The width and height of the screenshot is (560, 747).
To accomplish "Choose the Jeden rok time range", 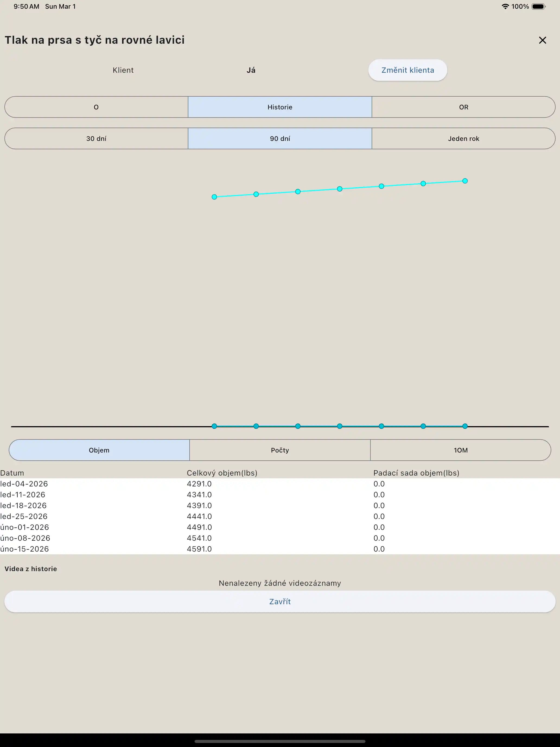I will 463,138.
